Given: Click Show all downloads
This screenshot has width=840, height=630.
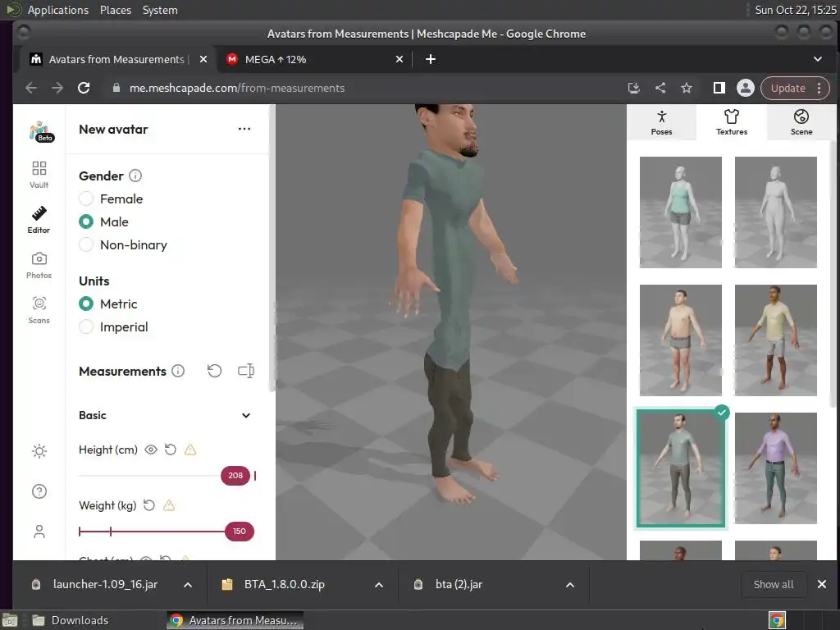Looking at the screenshot, I should click(773, 584).
